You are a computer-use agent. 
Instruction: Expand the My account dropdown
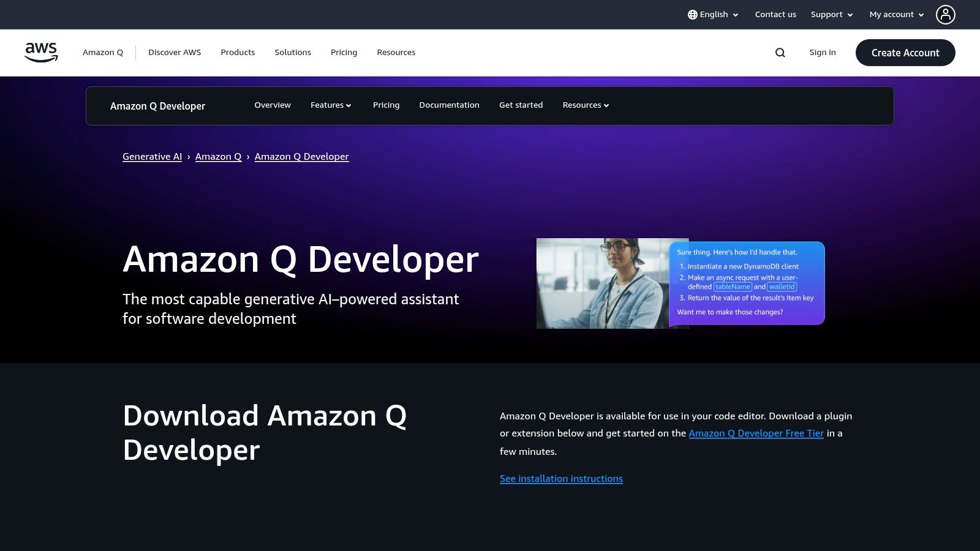[x=897, y=15]
